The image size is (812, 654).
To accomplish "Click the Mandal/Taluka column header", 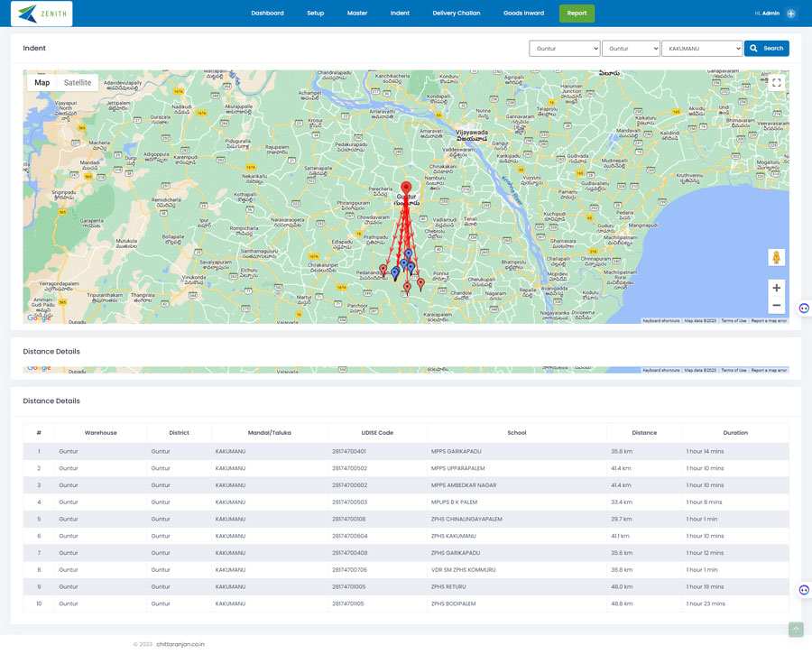I will pyautogui.click(x=269, y=433).
